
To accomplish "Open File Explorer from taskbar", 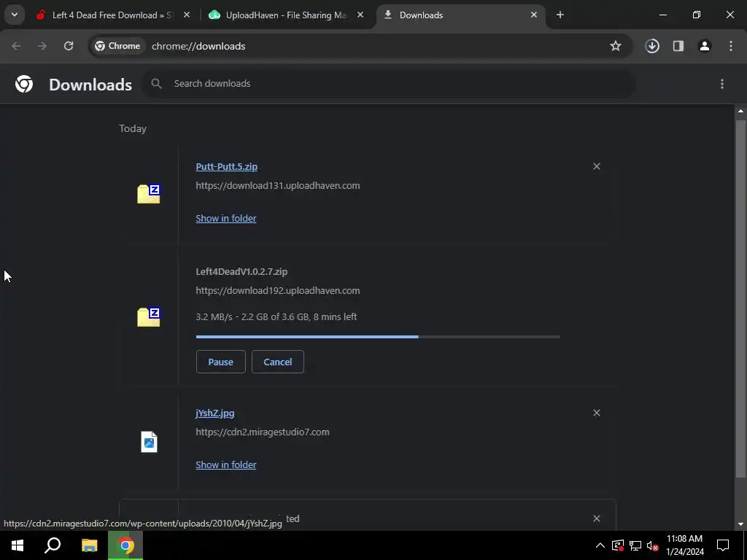I will click(x=89, y=545).
